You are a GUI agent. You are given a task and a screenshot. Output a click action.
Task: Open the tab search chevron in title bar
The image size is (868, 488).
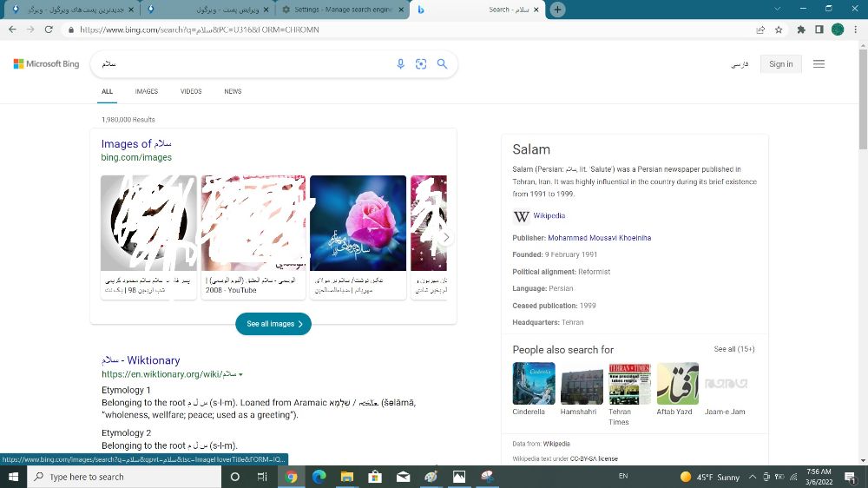click(777, 9)
